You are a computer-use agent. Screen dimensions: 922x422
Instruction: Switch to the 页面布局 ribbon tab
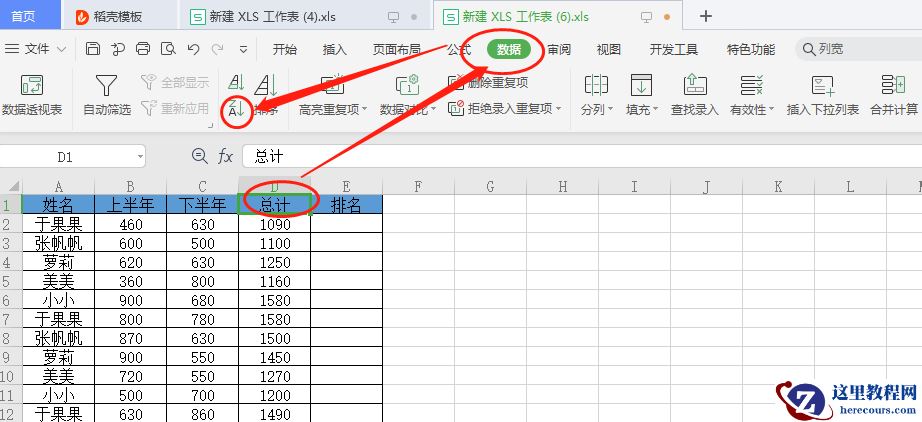(x=397, y=49)
